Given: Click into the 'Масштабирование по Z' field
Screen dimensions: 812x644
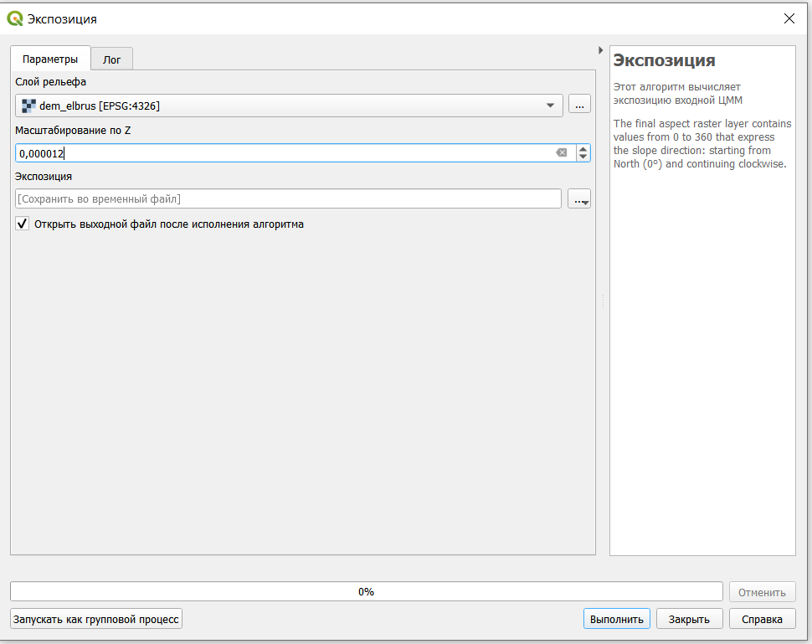Looking at the screenshot, I should point(285,153).
